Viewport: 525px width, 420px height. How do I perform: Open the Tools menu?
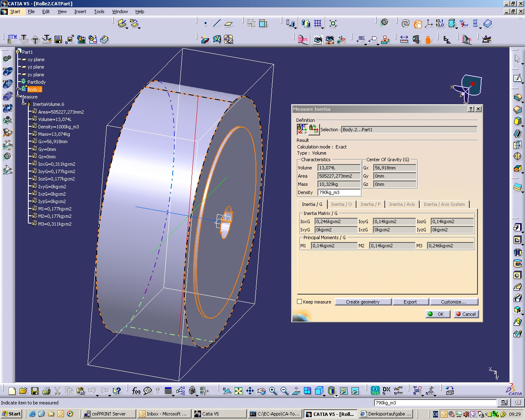tap(99, 11)
